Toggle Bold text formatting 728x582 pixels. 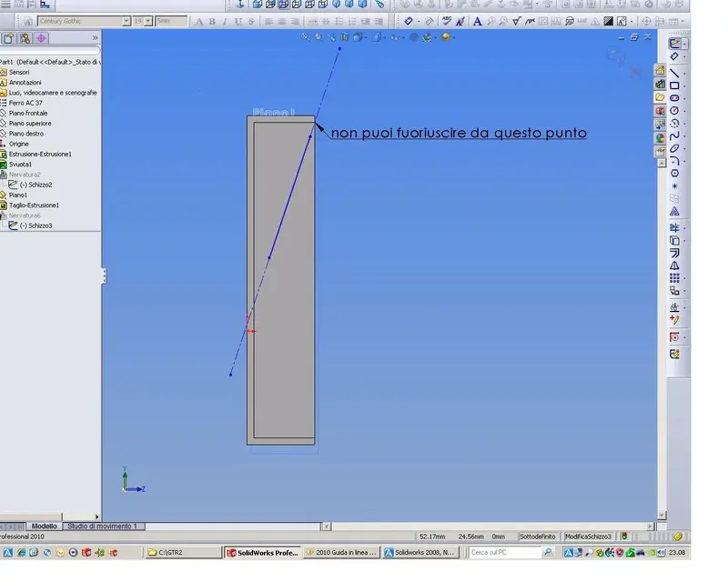pyautogui.click(x=212, y=21)
